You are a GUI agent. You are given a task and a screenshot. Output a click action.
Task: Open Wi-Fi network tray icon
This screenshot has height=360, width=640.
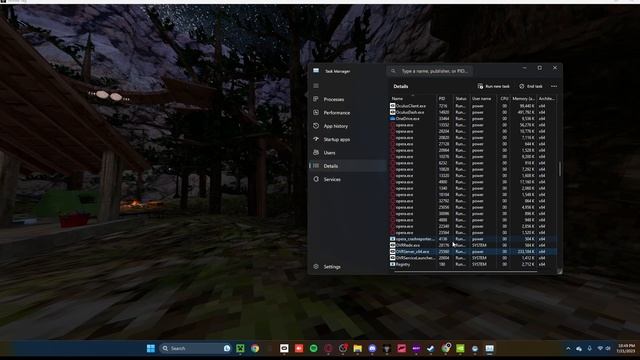coord(600,348)
